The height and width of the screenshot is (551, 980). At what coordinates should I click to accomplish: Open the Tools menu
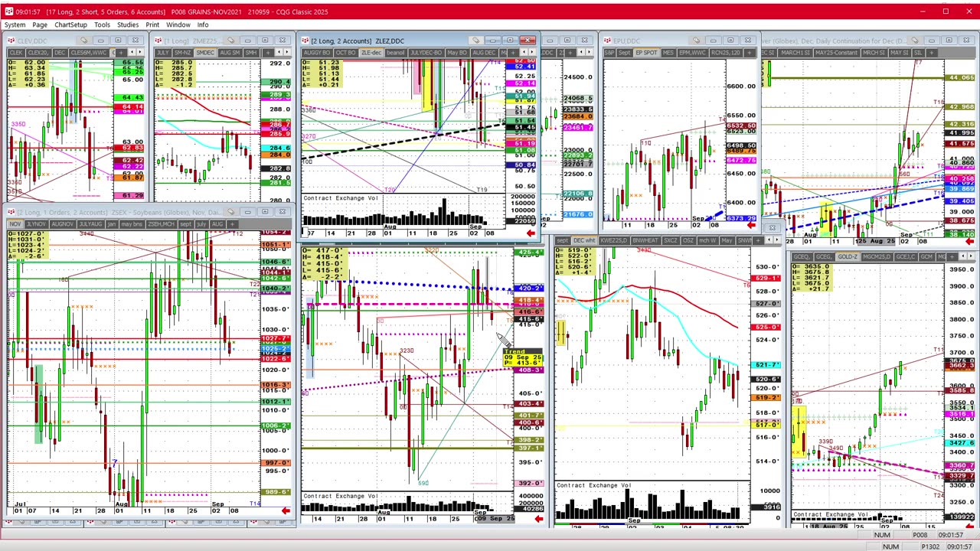pos(102,24)
